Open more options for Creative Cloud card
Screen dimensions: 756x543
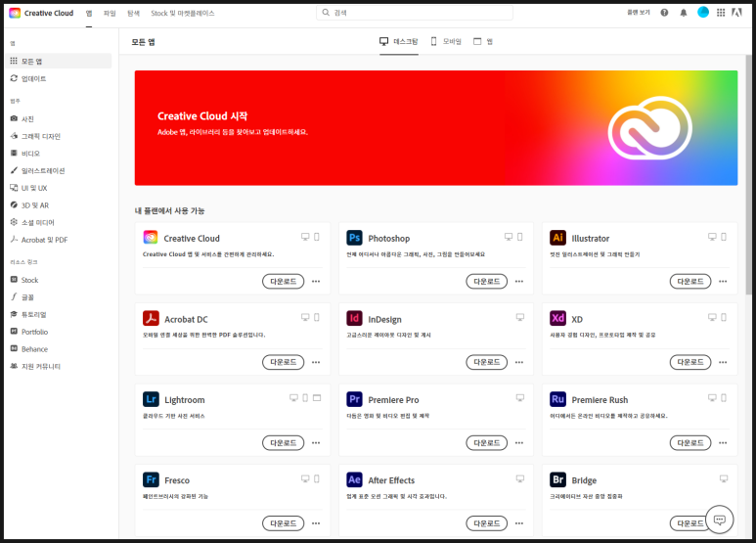[316, 281]
